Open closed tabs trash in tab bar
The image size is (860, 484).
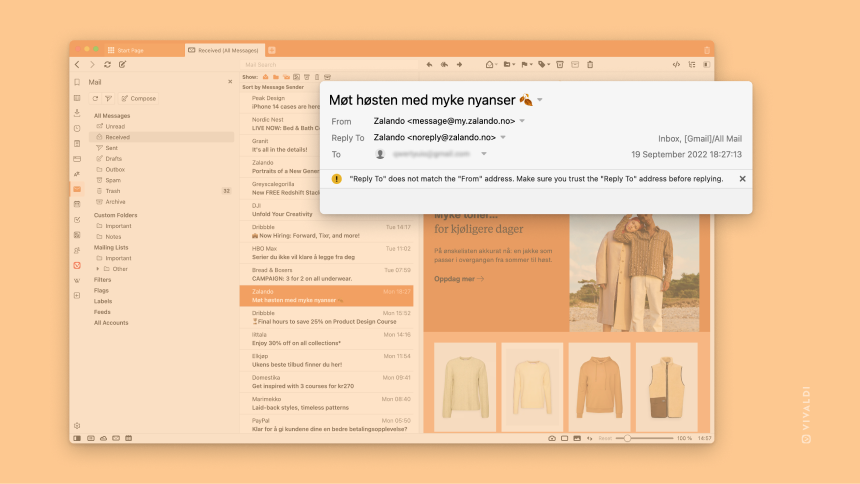point(706,50)
